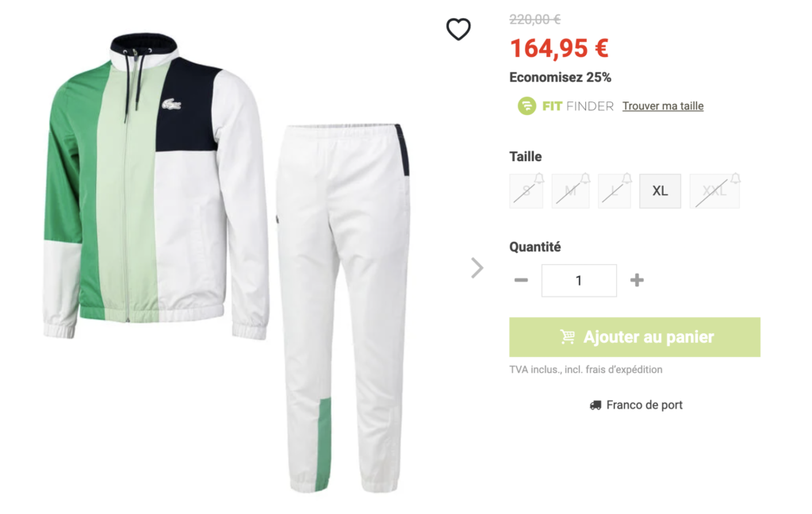Click the quantity input field
This screenshot has width=812, height=514.
click(579, 280)
